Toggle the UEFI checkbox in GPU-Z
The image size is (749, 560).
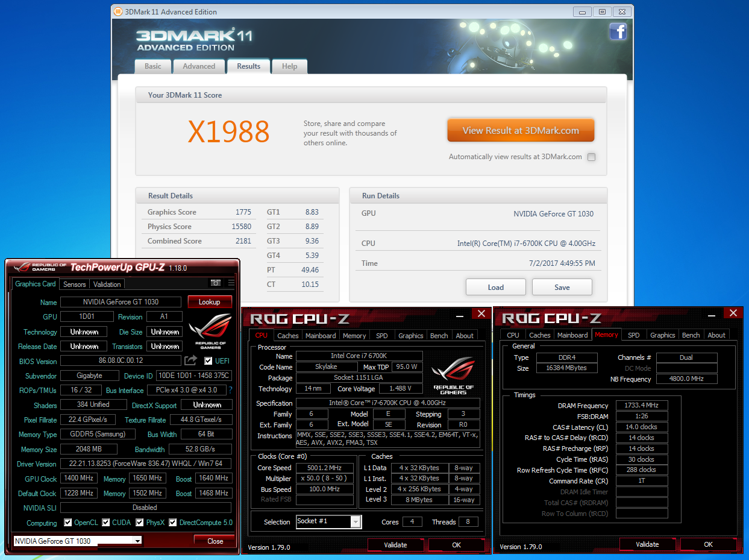208,361
